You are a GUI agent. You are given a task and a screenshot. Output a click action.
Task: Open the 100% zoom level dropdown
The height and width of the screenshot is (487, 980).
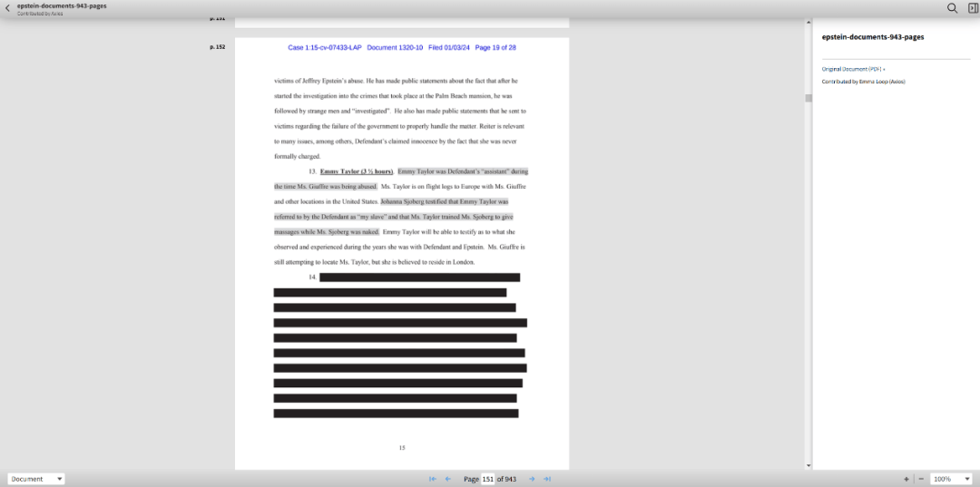point(951,479)
